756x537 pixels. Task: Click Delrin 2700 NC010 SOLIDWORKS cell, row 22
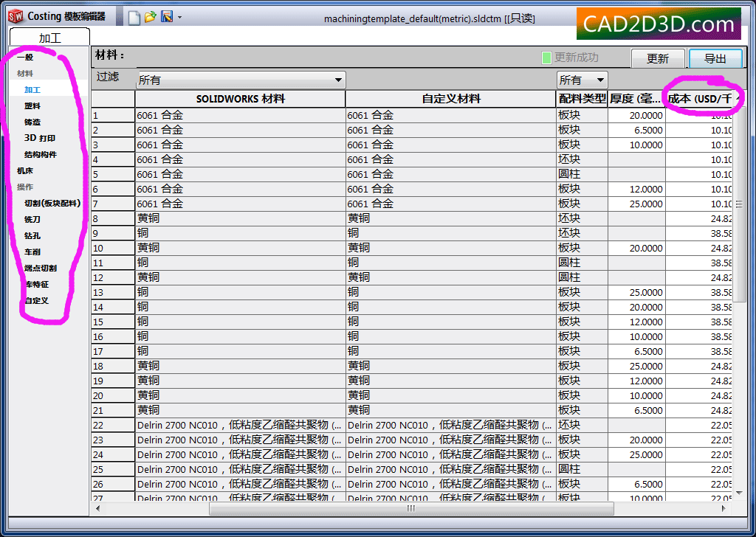(240, 426)
